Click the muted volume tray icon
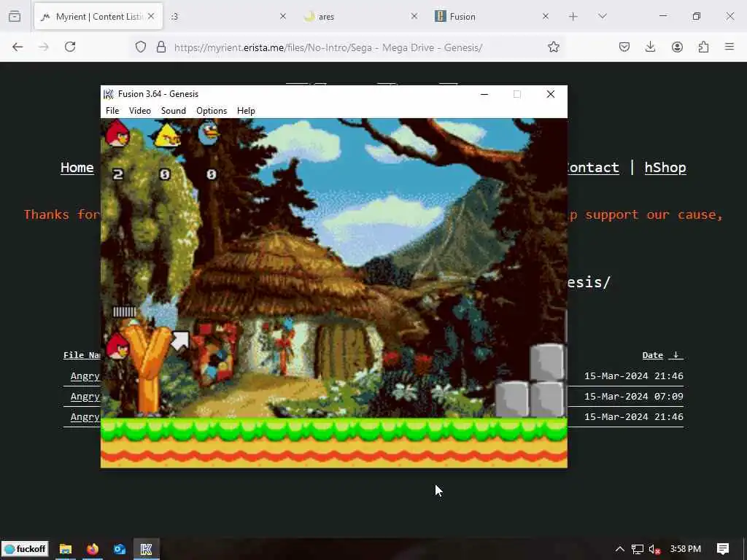Viewport: 747px width, 560px height. [x=654, y=549]
